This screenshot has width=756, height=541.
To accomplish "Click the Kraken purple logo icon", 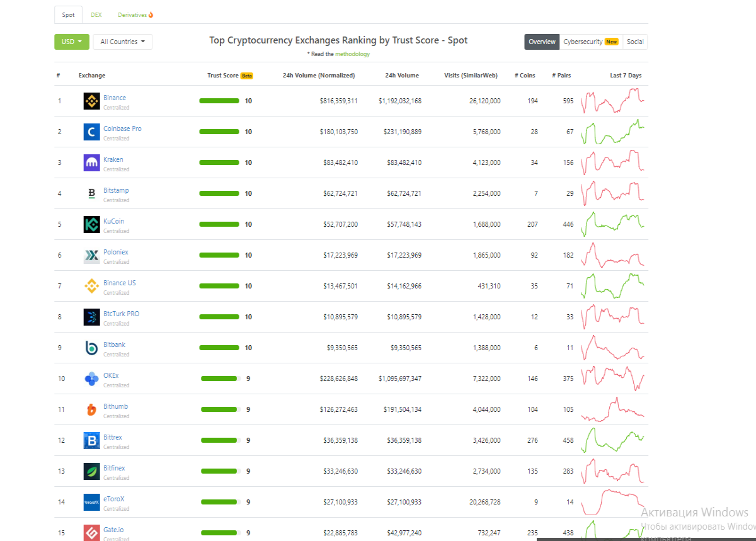I will (x=92, y=162).
